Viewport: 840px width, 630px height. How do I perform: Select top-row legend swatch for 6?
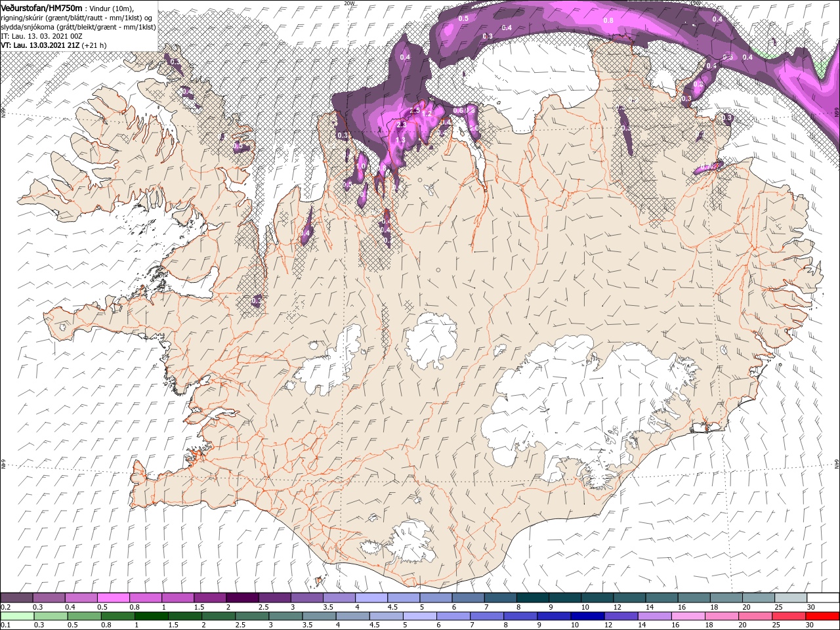click(468, 598)
